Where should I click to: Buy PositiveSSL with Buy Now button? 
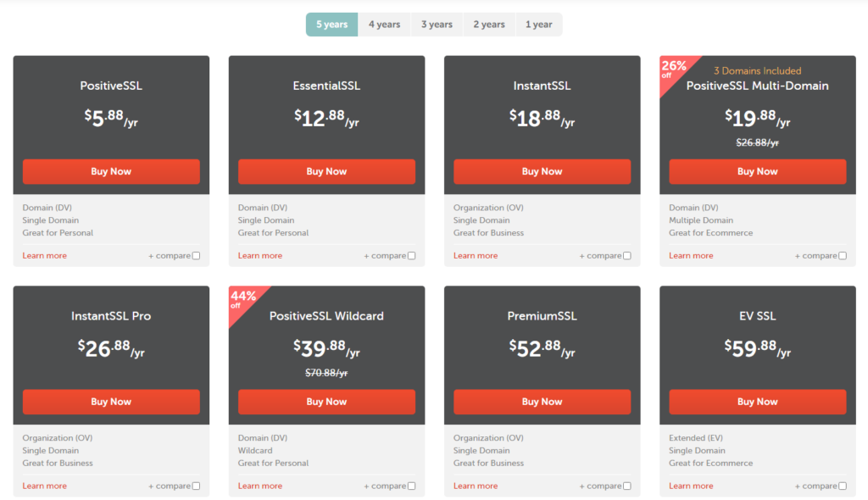111,172
